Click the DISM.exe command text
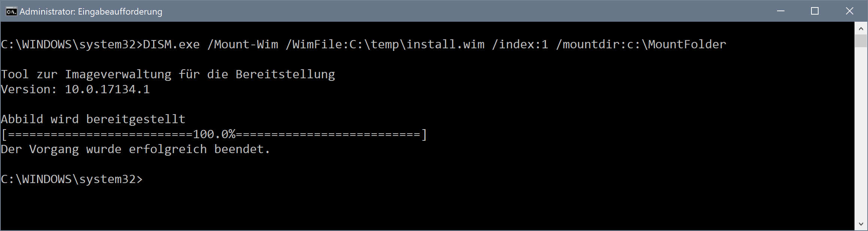Image resolution: width=868 pixels, height=231 pixels. point(171,45)
